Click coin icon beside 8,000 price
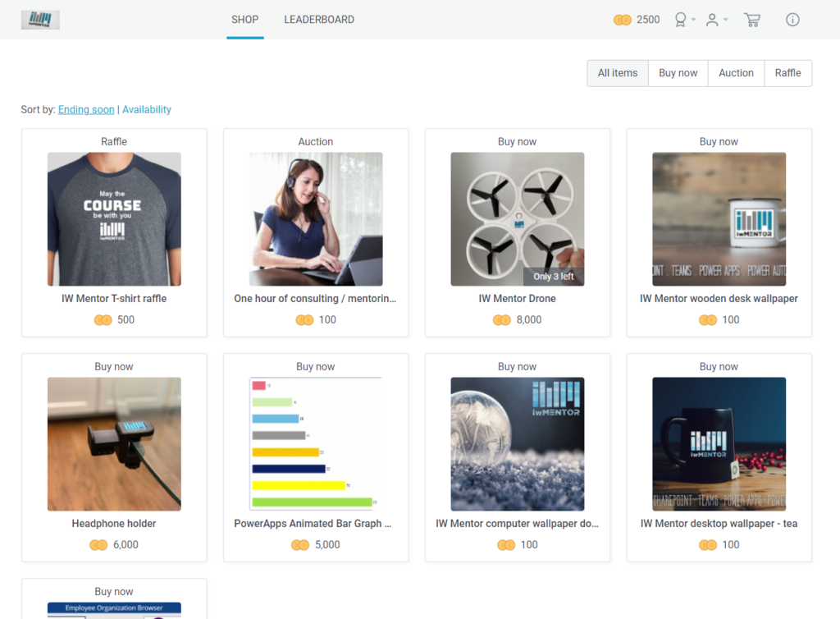Viewport: 840px width, 619px height. coord(502,320)
